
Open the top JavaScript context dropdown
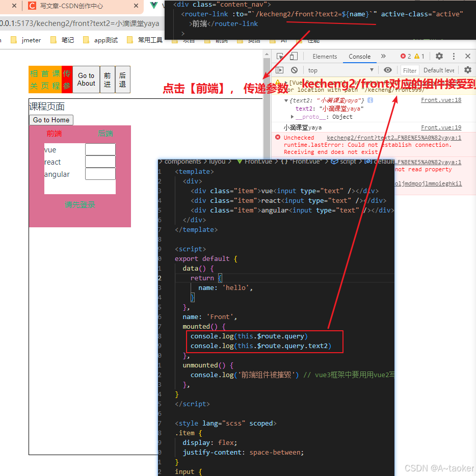340,70
